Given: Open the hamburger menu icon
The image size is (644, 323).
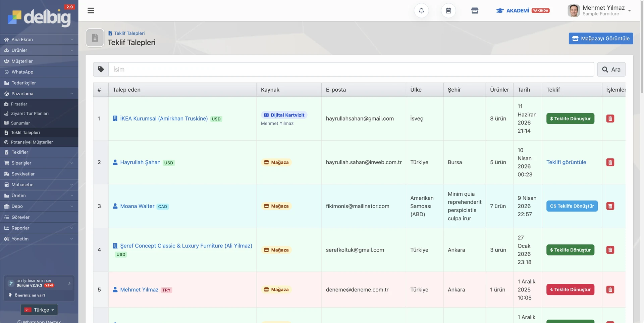Looking at the screenshot, I should pos(91,10).
